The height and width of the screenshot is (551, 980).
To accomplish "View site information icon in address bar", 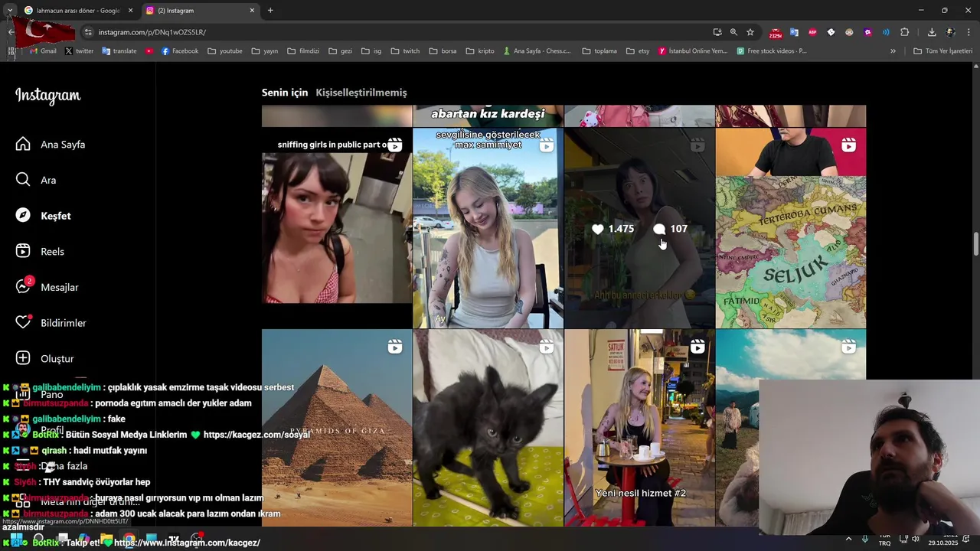I will (88, 32).
